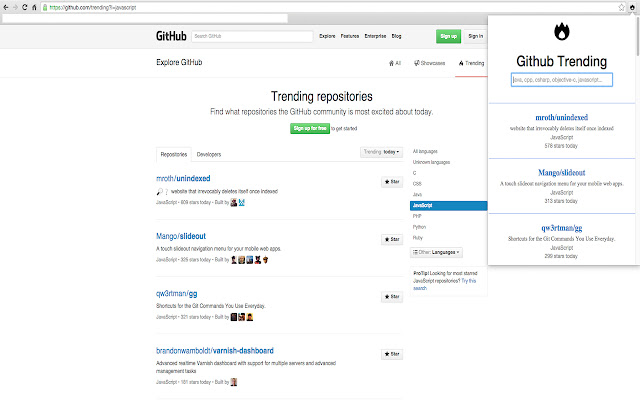Click first contributor avatar for mroth/unindexed
The height and width of the screenshot is (400, 640).
(x=234, y=202)
